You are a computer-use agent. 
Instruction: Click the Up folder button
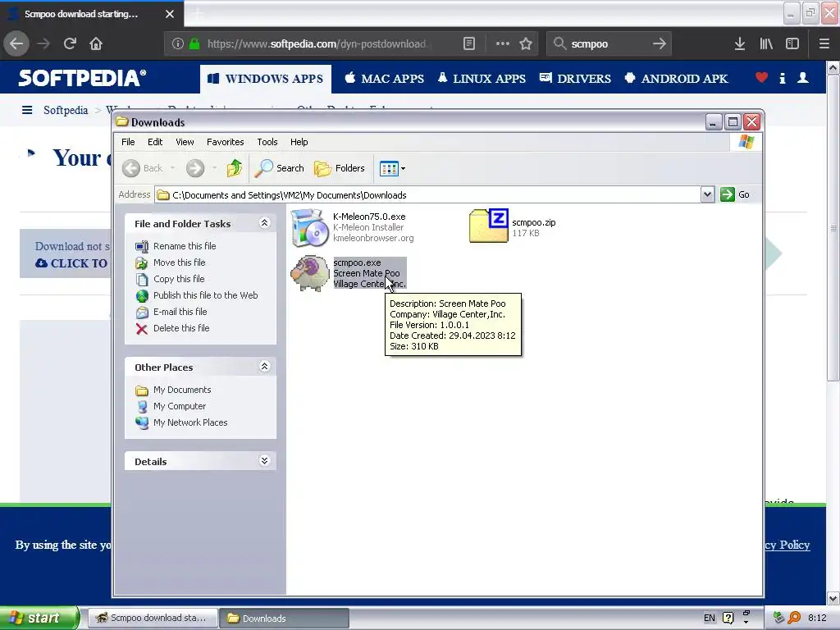(x=234, y=168)
